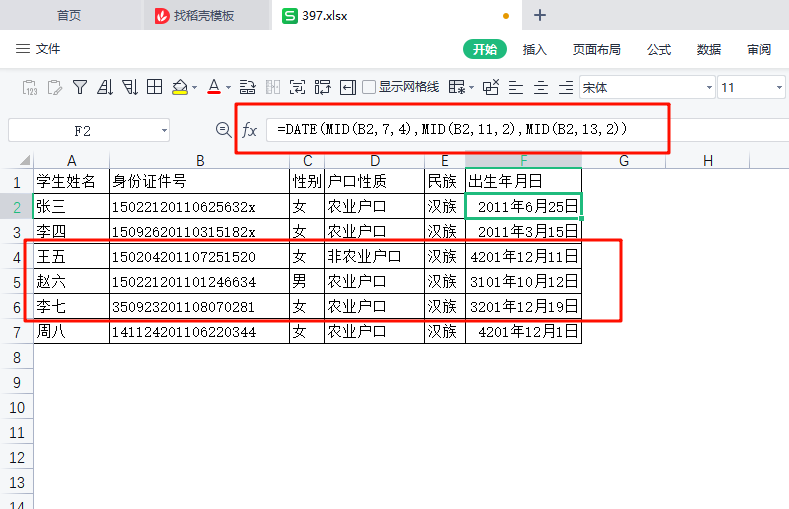Toggle the filter funnel icon
This screenshot has height=509, width=789.
80,88
